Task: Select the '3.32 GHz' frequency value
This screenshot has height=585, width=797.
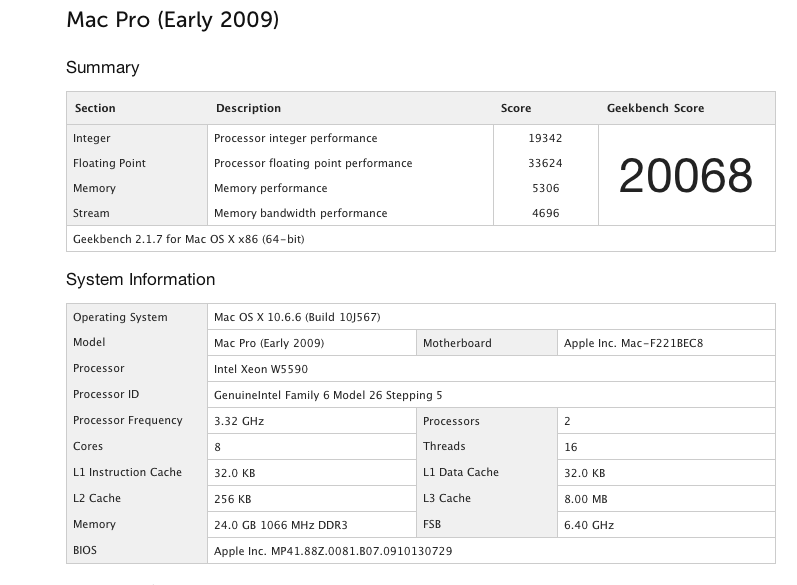Action: (239, 421)
